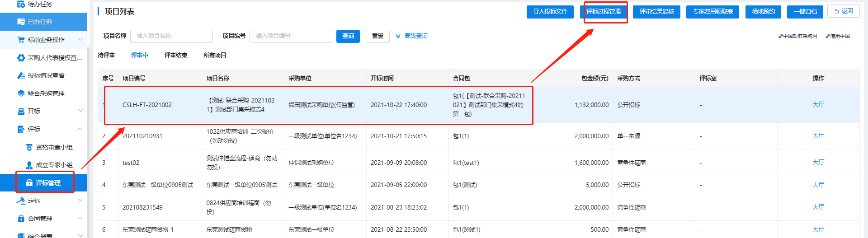Screen dimensions: 868x238
Task: Click the gavel icon beside 定标
Action: (21, 201)
